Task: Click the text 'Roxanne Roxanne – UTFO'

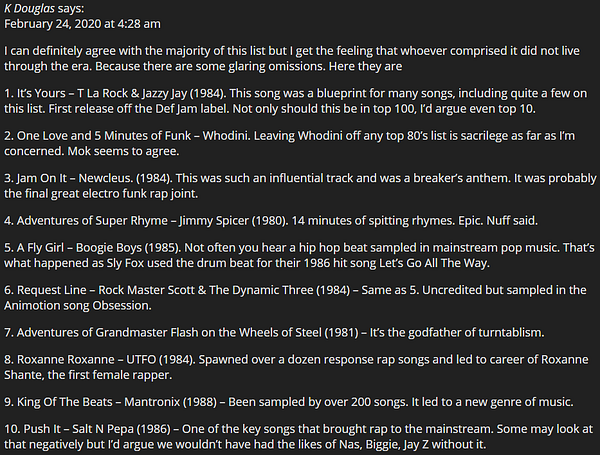Action: (86, 360)
